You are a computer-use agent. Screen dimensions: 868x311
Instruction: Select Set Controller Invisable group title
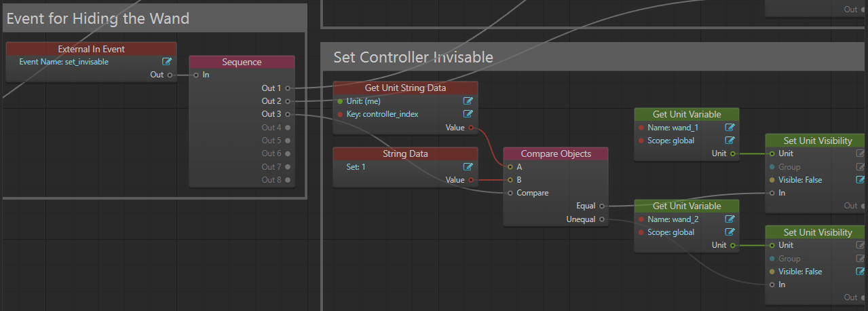click(413, 57)
